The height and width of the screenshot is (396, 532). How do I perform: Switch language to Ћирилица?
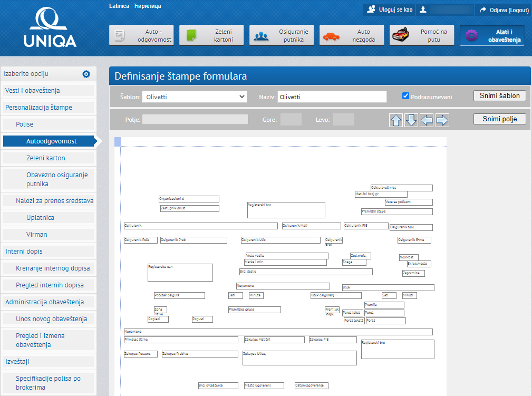coord(147,6)
